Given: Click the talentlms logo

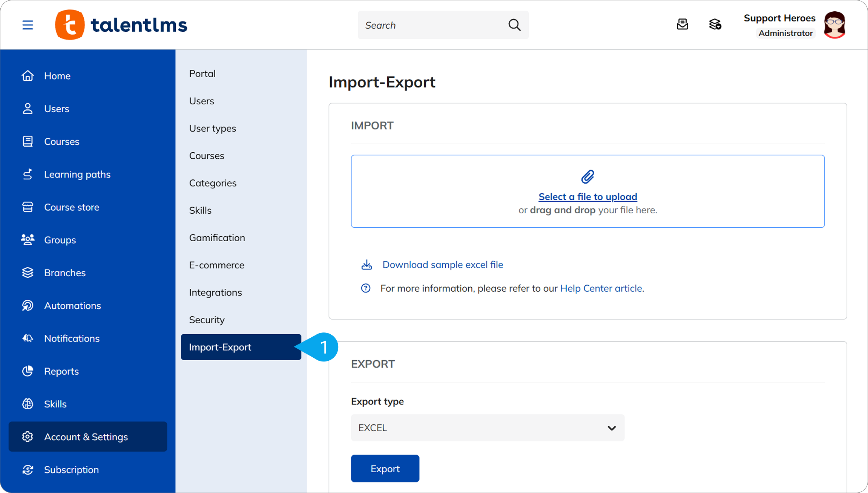Looking at the screenshot, I should point(121,25).
